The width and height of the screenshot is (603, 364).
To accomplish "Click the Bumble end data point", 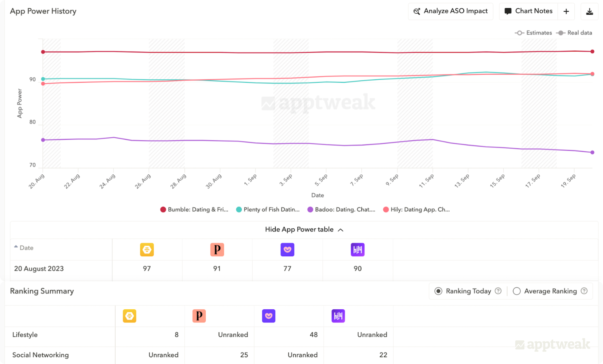I will (592, 51).
